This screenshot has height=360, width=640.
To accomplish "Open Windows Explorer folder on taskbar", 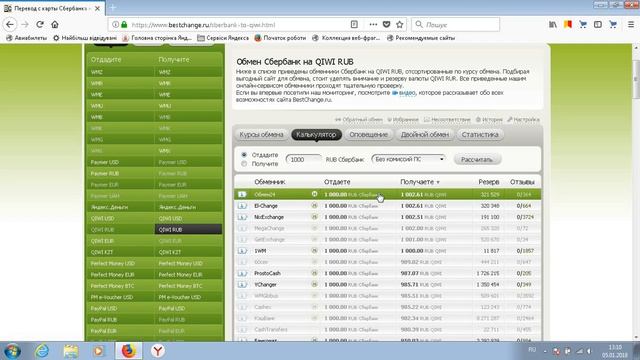I will [x=71, y=351].
